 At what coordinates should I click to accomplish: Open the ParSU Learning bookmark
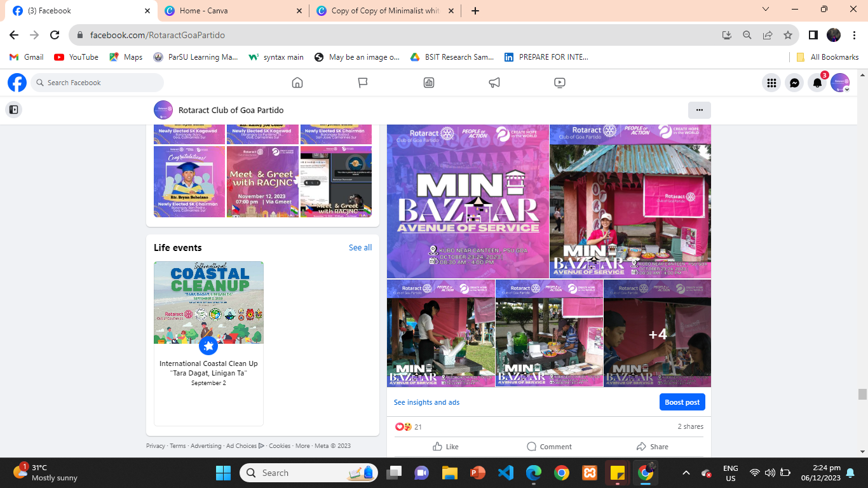point(196,57)
